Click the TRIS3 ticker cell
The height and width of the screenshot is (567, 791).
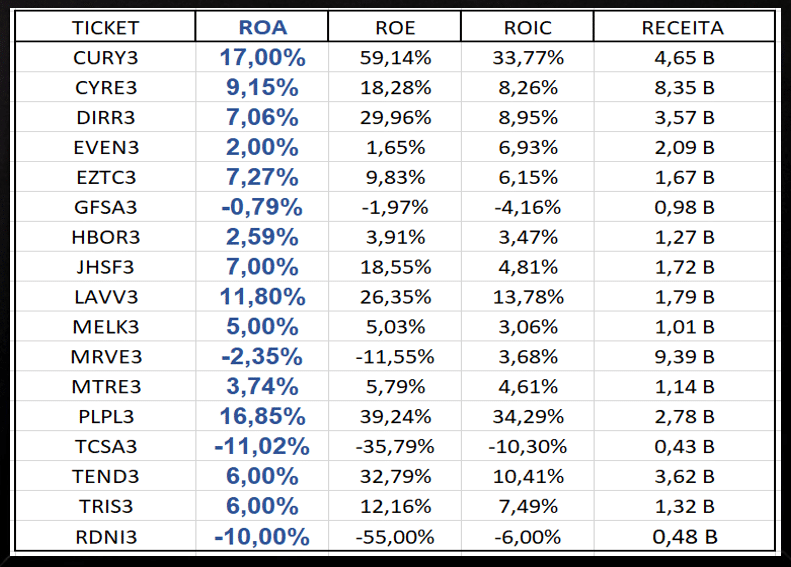pos(106,507)
